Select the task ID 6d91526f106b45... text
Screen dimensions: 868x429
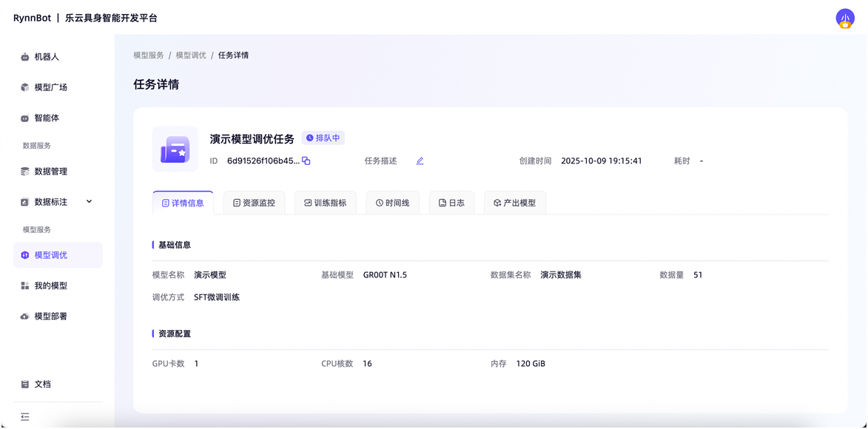(x=263, y=161)
